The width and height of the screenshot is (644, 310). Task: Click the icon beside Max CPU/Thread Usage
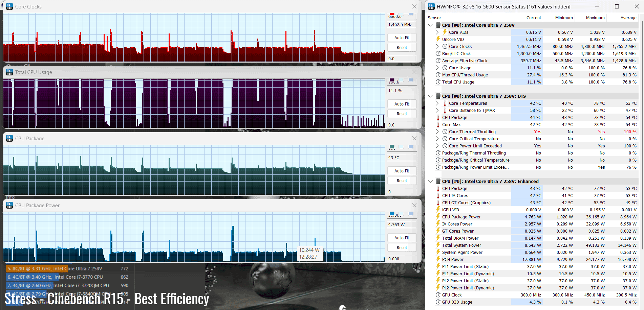point(438,75)
